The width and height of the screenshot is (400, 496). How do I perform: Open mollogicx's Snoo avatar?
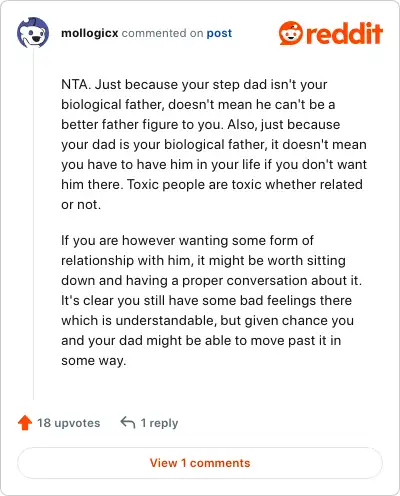pyautogui.click(x=33, y=33)
